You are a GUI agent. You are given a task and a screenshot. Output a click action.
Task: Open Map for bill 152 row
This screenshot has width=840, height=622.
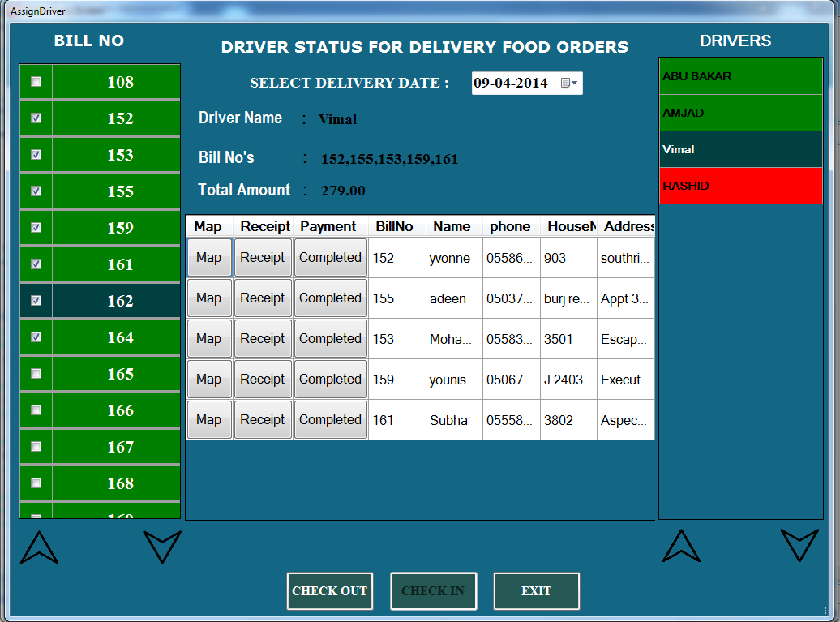[x=208, y=258]
